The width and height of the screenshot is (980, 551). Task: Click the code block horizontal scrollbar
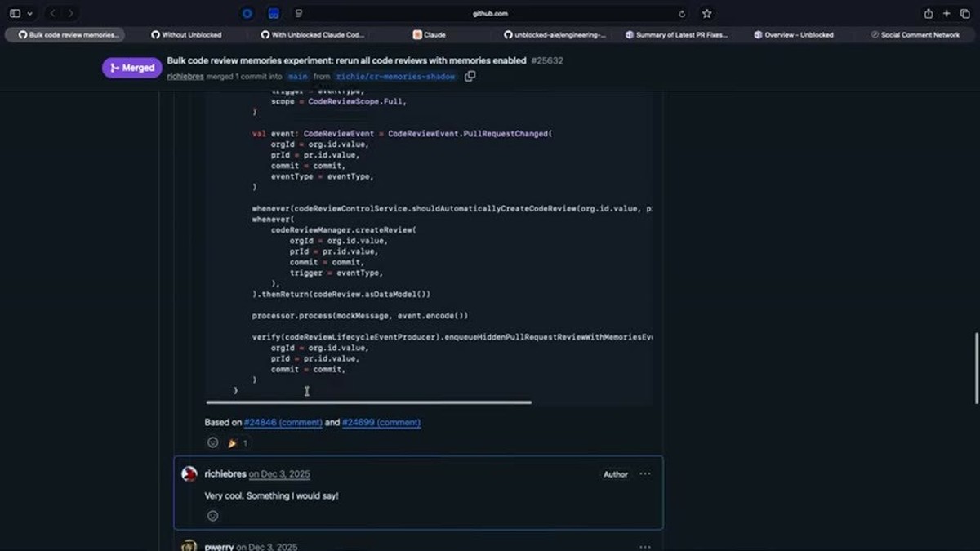[368, 402]
